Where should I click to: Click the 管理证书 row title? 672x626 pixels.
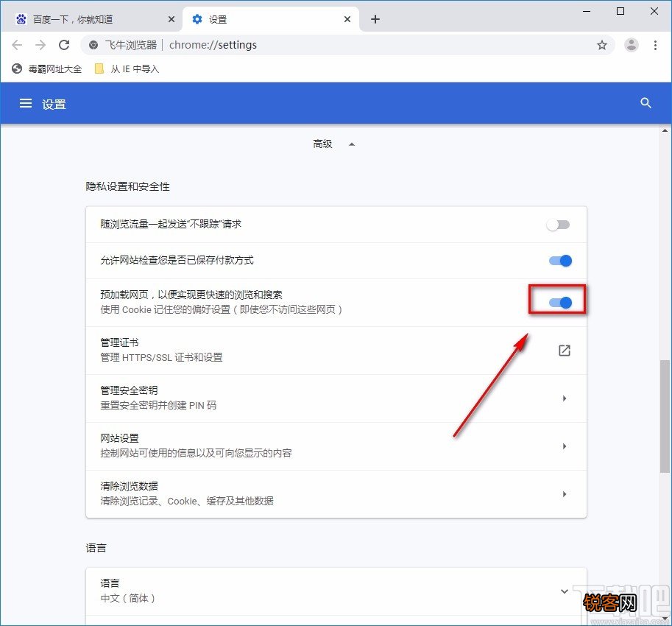point(119,342)
